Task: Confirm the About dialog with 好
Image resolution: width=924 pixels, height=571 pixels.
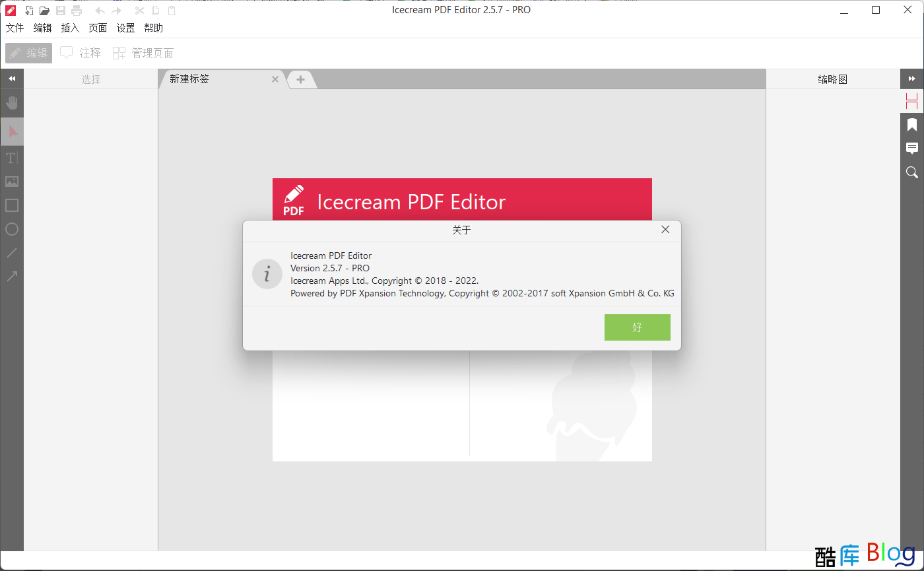Action: [637, 327]
